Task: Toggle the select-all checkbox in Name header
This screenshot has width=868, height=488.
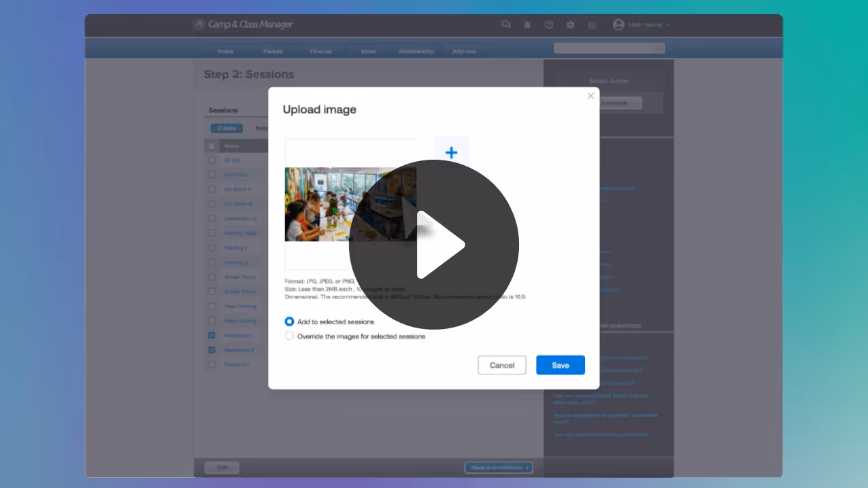Action: click(x=212, y=146)
